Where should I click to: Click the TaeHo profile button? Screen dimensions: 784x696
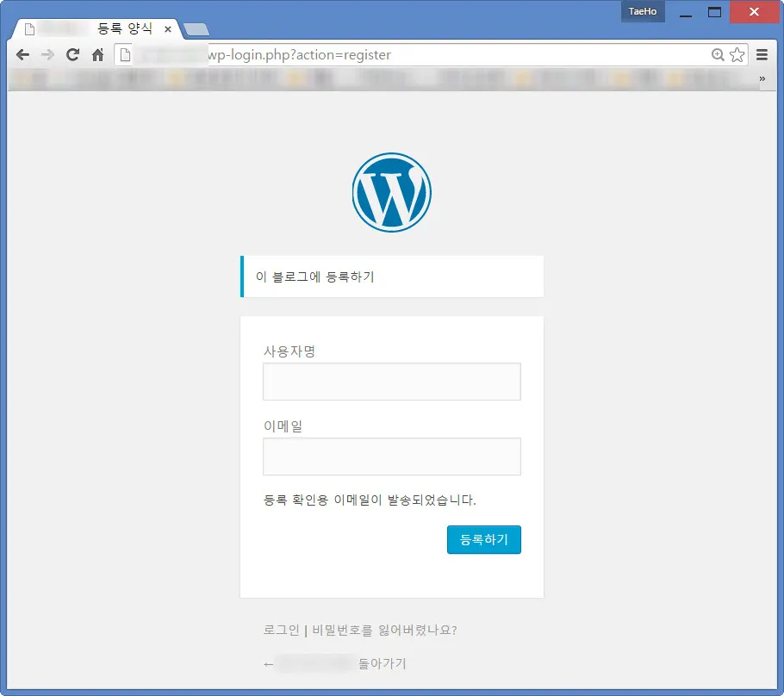pyautogui.click(x=643, y=11)
